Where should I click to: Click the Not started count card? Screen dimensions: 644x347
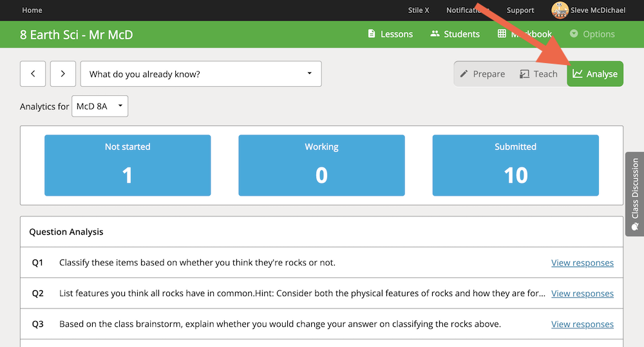(128, 165)
